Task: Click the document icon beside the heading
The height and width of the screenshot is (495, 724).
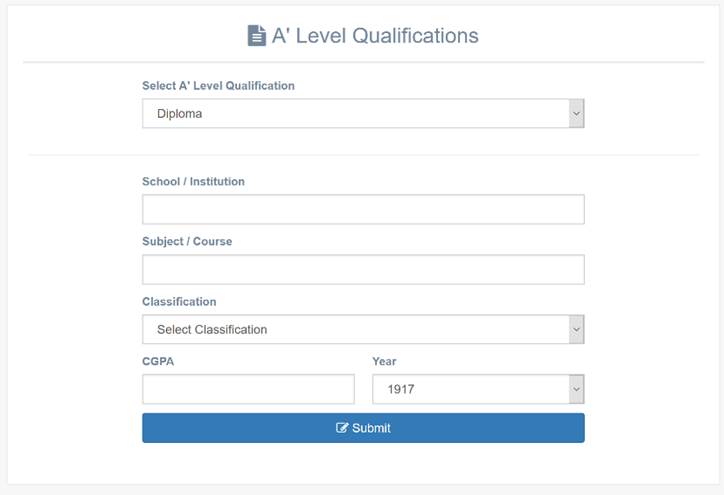Action: [x=257, y=36]
